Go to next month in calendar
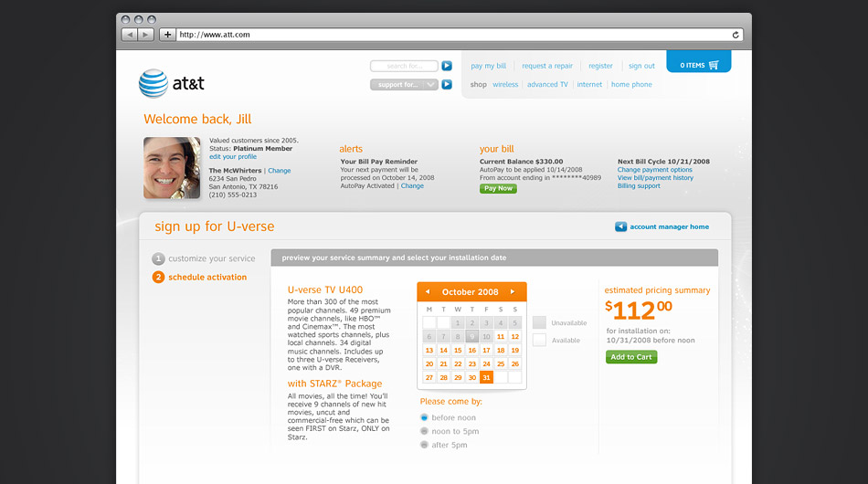Image resolution: width=868 pixels, height=484 pixels. tap(513, 291)
